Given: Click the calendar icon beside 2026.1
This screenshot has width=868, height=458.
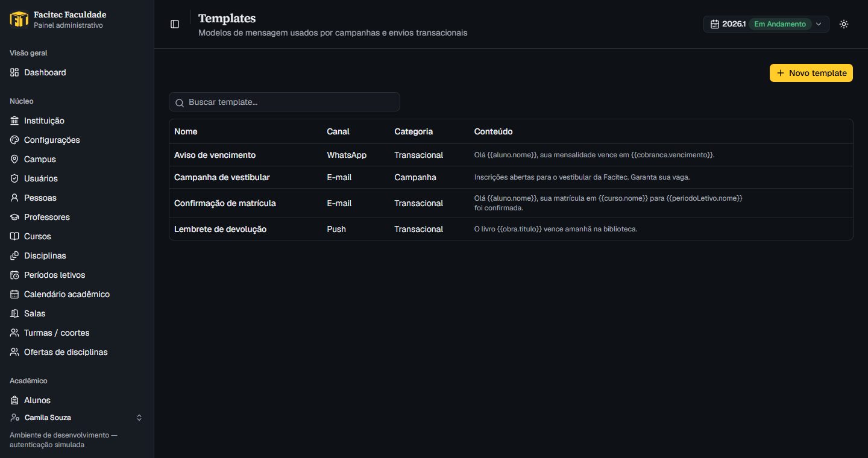Looking at the screenshot, I should click(715, 24).
